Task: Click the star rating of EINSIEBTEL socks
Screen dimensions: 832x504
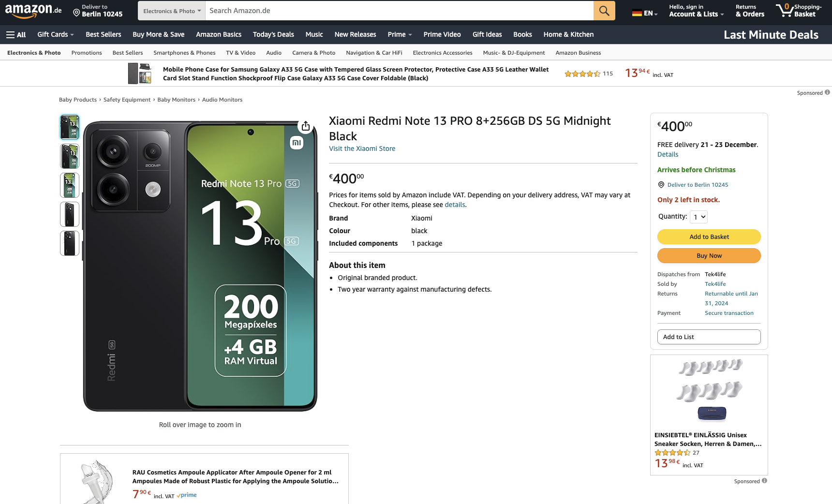Action: 672,453
